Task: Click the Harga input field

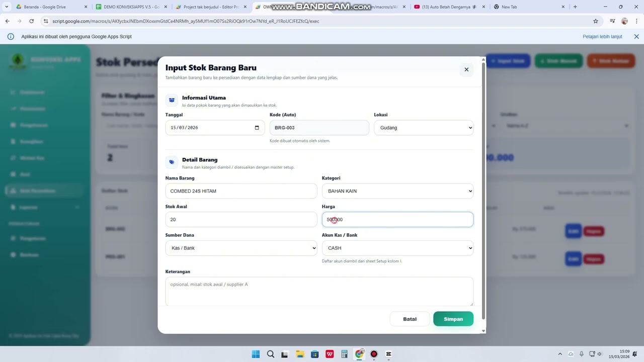Action: click(397, 220)
